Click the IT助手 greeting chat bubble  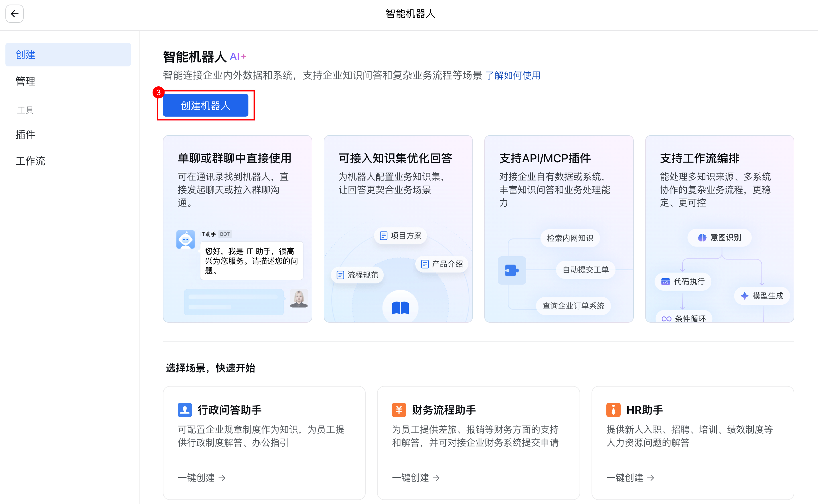pos(252,261)
